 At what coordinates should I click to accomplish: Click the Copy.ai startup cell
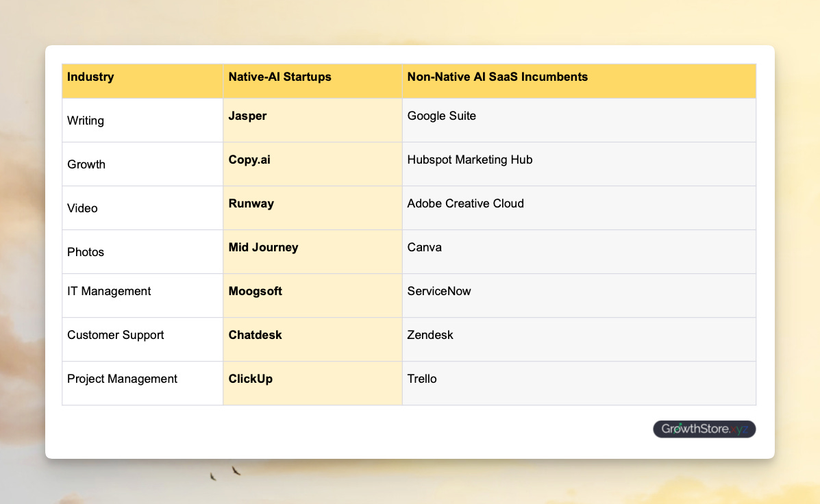pos(312,164)
